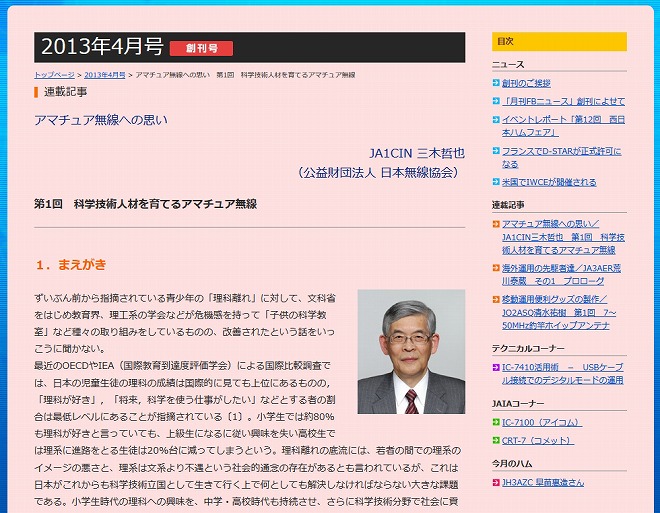Click the 今月のハム sidebar heading
Screen dimensions: 660x513
512,464
